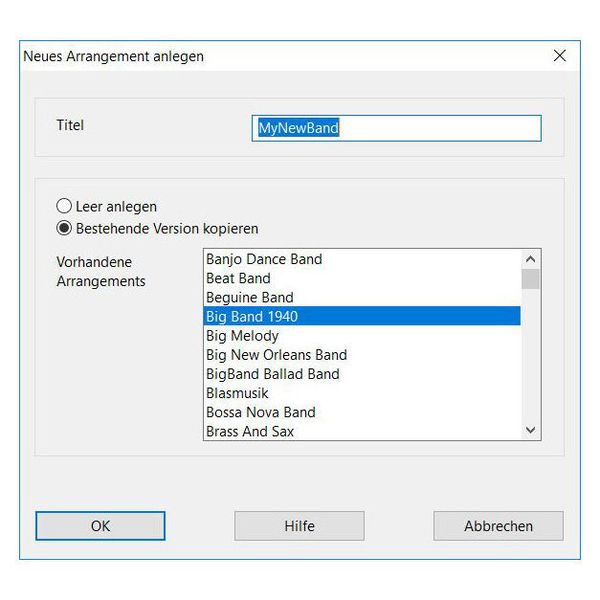Cancel with the Abbrechen button
The width and height of the screenshot is (600, 600).
tap(498, 526)
